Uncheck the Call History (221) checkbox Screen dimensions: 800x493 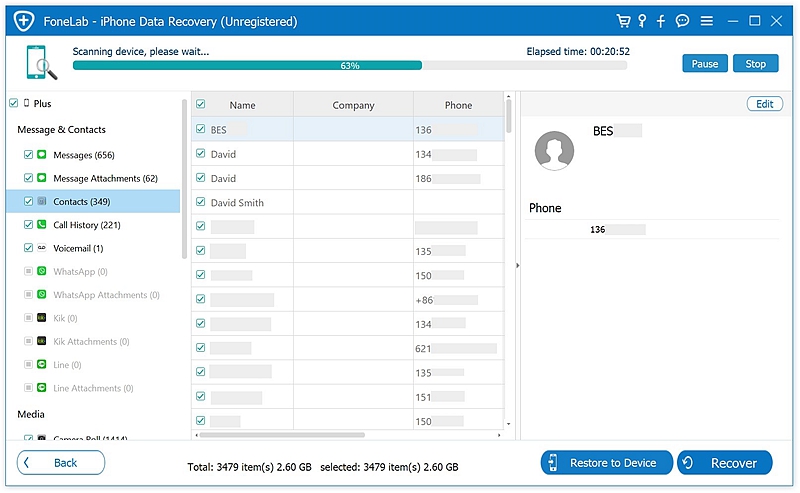[28, 225]
